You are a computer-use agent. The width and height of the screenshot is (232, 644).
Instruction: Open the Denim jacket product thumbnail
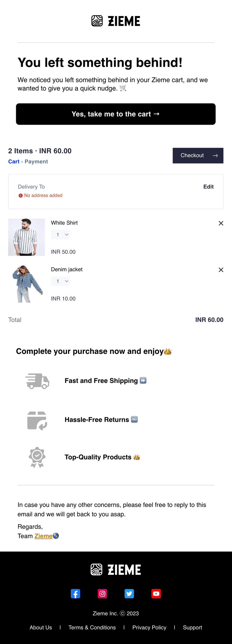tap(27, 284)
